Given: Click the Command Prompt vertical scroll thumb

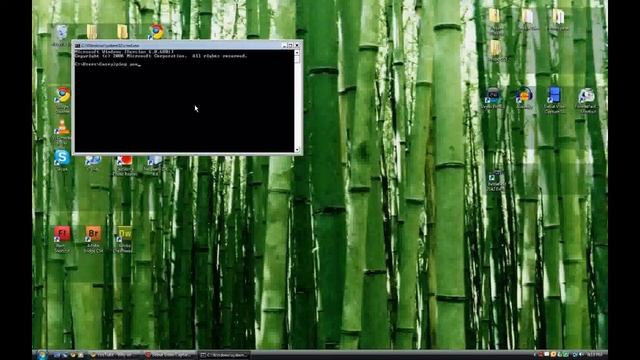Looking at the screenshot, I should tap(297, 59).
